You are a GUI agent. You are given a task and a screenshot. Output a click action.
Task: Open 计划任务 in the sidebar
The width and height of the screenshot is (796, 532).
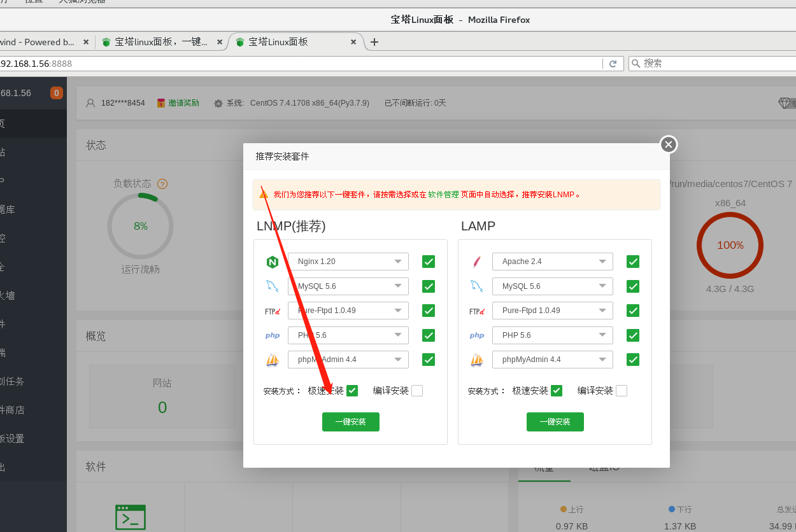click(x=33, y=381)
